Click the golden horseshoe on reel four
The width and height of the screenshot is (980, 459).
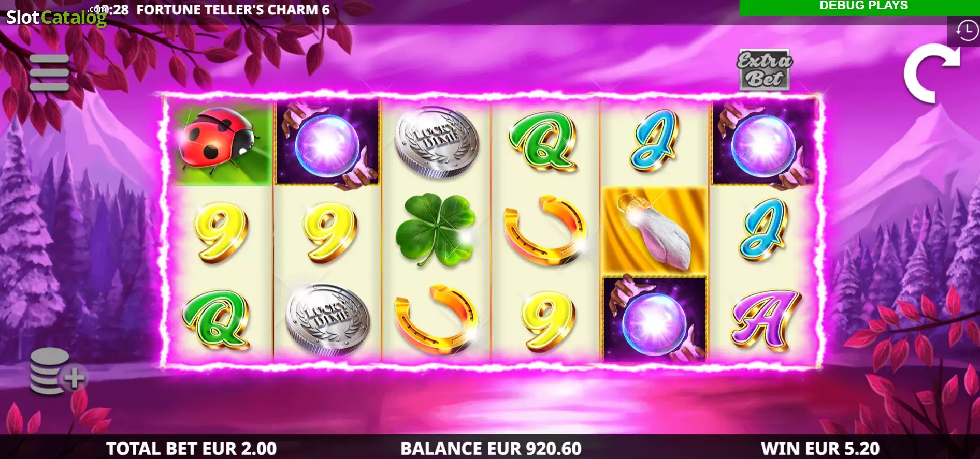tap(545, 230)
